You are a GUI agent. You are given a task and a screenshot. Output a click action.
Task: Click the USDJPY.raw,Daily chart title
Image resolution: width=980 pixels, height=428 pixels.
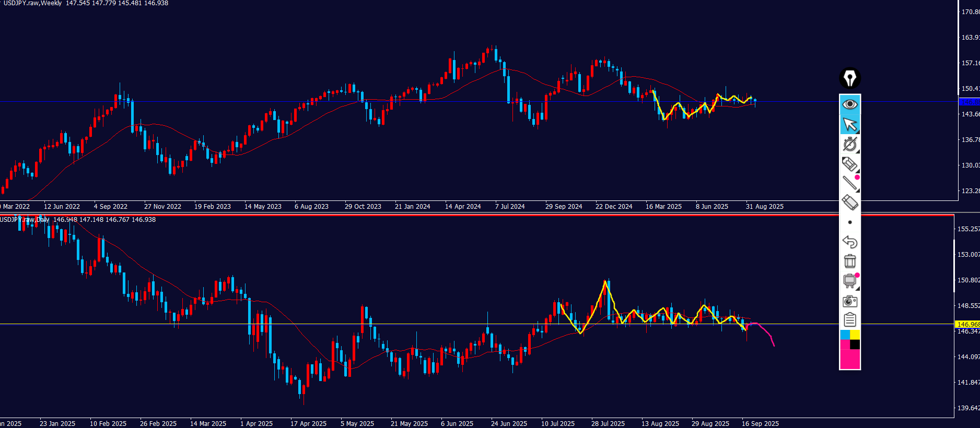pos(25,220)
